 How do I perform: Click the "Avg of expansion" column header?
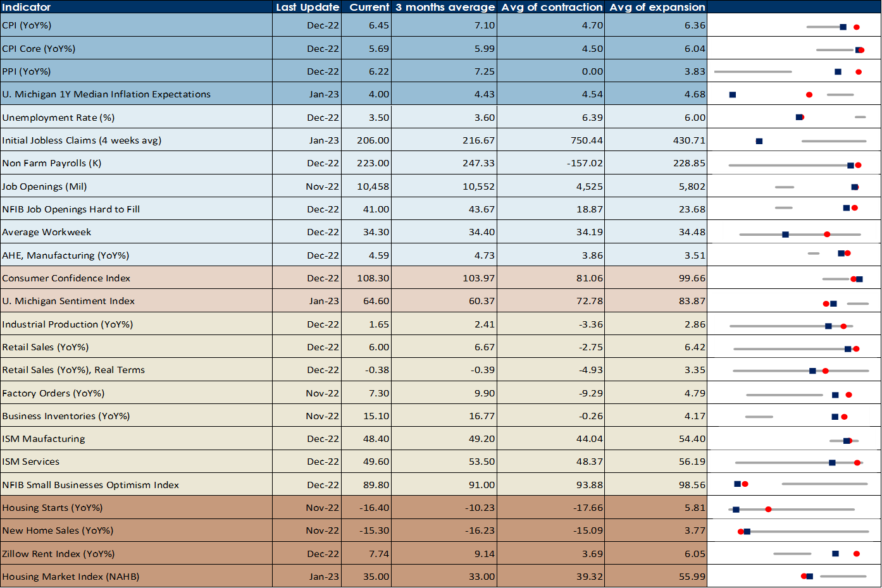(x=657, y=7)
